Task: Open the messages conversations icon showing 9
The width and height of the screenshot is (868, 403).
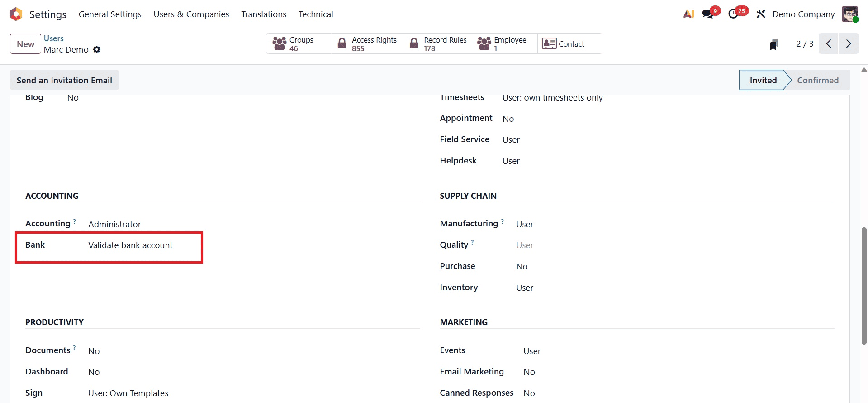Action: [708, 14]
